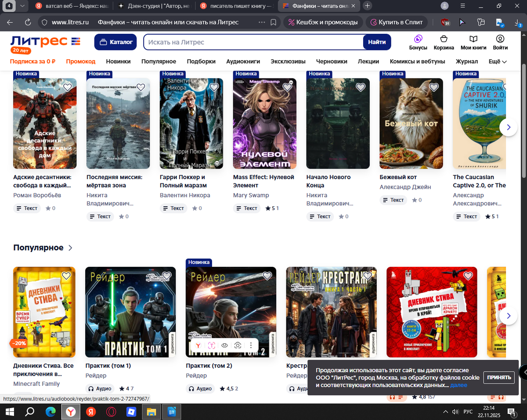
Task: Open the Промокод link
Action: coord(81,61)
